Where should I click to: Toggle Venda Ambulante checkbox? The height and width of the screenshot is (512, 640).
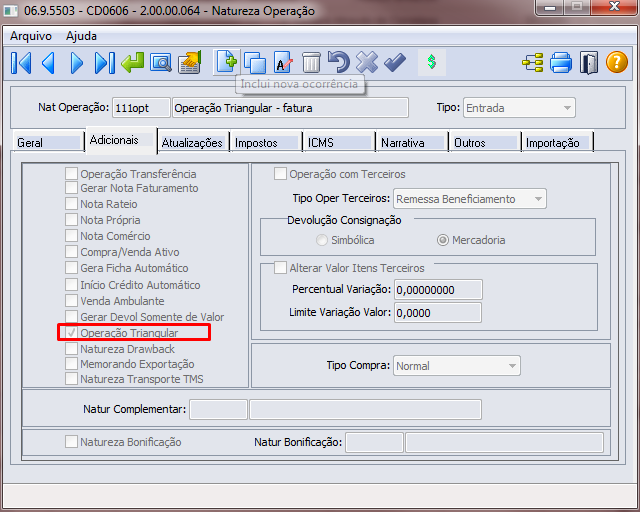click(71, 301)
